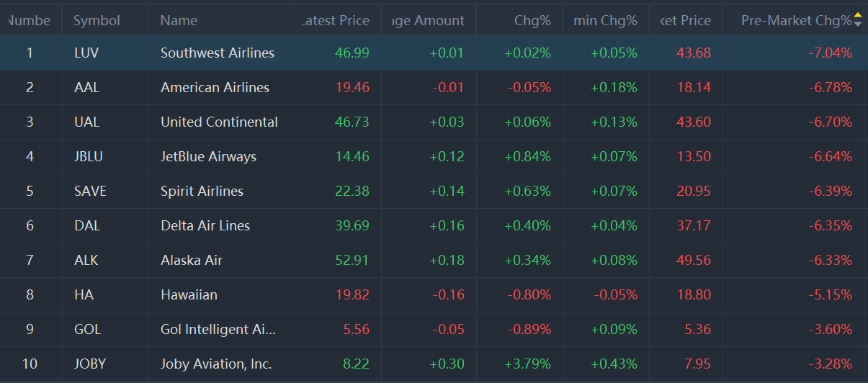Click latest price 46.73
Viewport: 868px width, 383px height.
(352, 122)
